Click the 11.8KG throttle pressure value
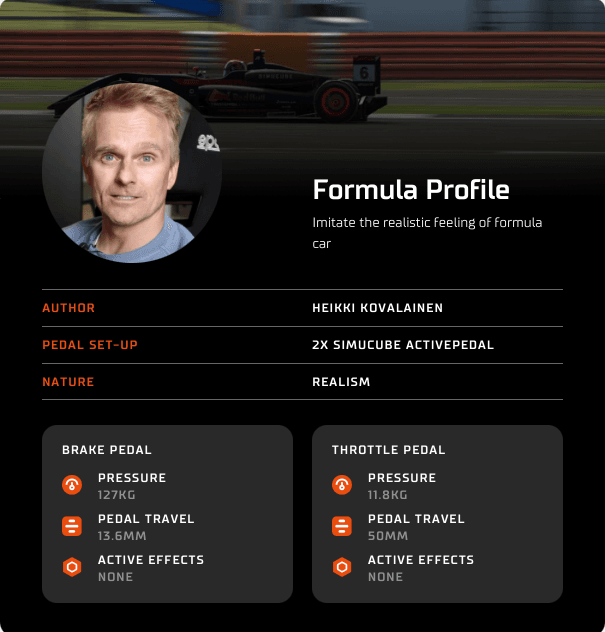The width and height of the screenshot is (605, 632). tap(388, 494)
